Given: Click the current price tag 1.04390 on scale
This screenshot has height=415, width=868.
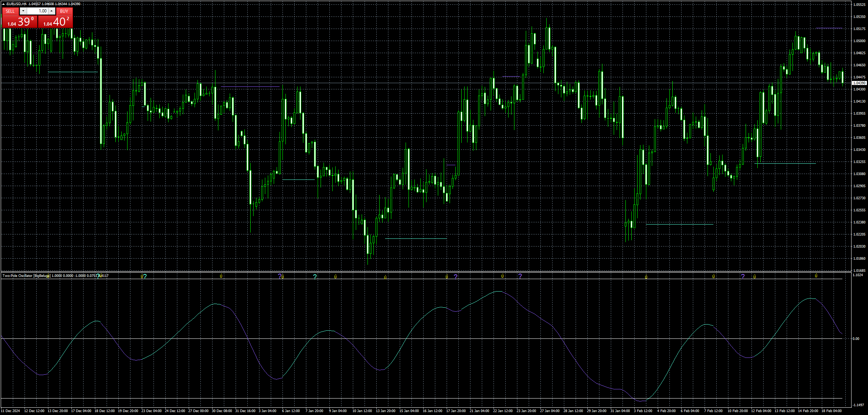Looking at the screenshot, I should coord(859,83).
